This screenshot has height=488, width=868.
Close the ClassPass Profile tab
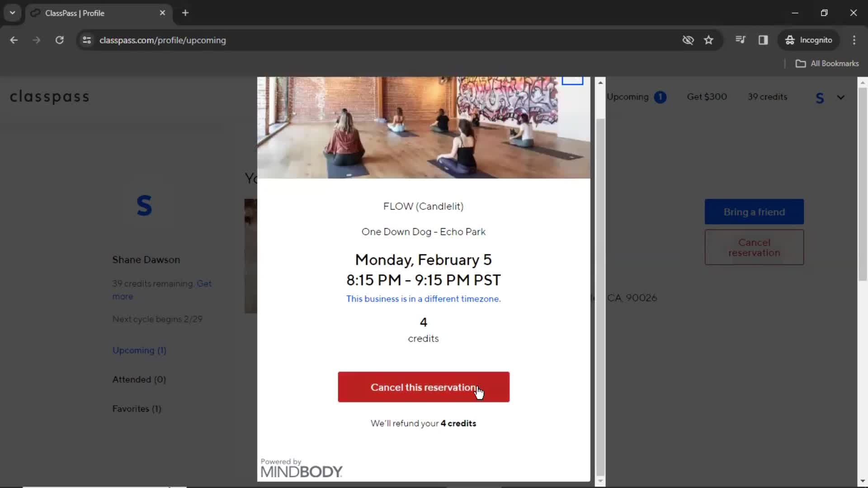pyautogui.click(x=162, y=13)
